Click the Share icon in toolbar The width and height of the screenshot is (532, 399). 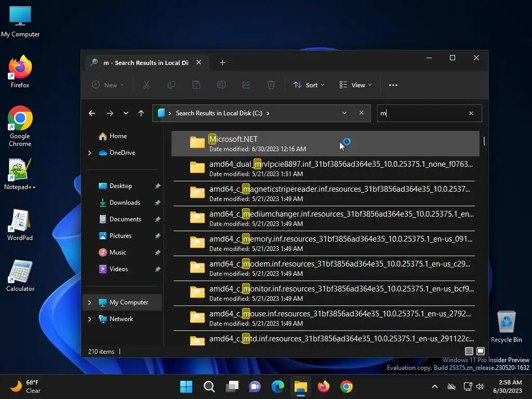tap(246, 85)
